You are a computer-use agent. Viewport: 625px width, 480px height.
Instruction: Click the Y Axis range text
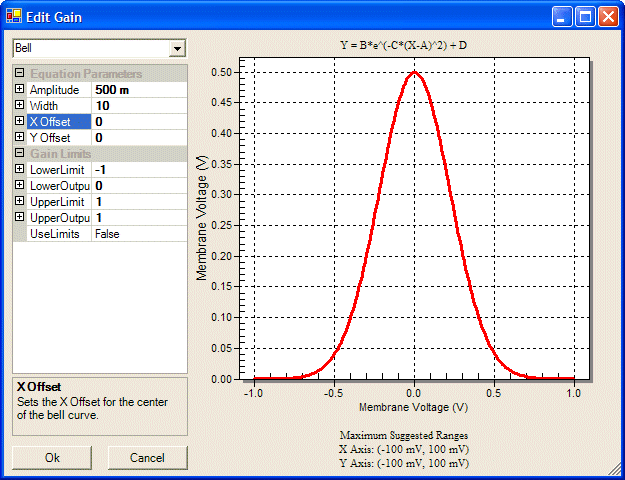(404, 463)
